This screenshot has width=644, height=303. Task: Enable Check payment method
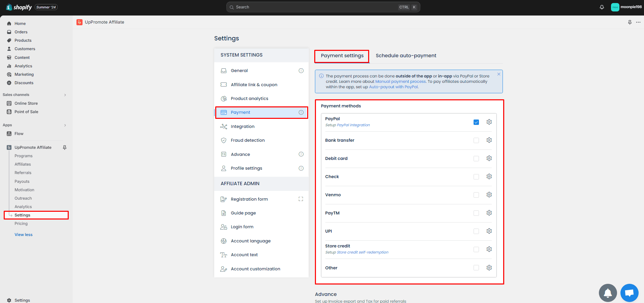click(x=476, y=177)
